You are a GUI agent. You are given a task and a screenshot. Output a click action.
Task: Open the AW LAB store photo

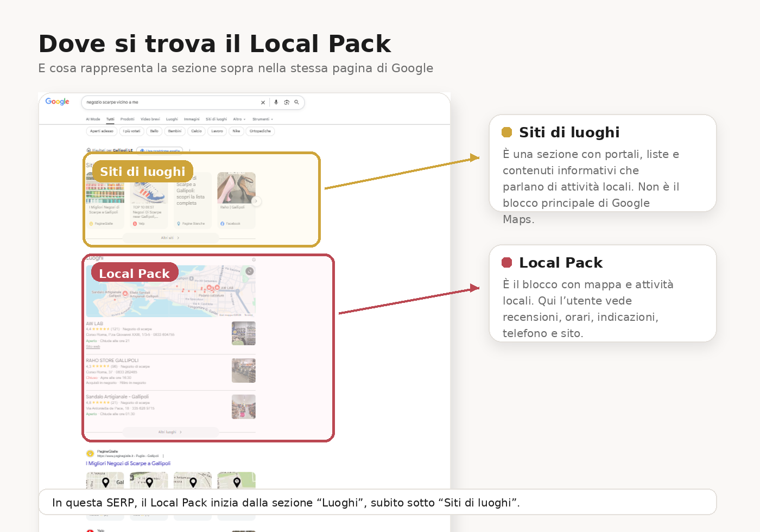244,333
